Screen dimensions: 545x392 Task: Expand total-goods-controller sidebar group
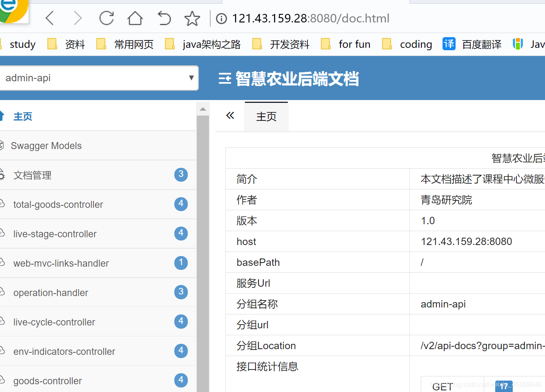[x=98, y=205]
